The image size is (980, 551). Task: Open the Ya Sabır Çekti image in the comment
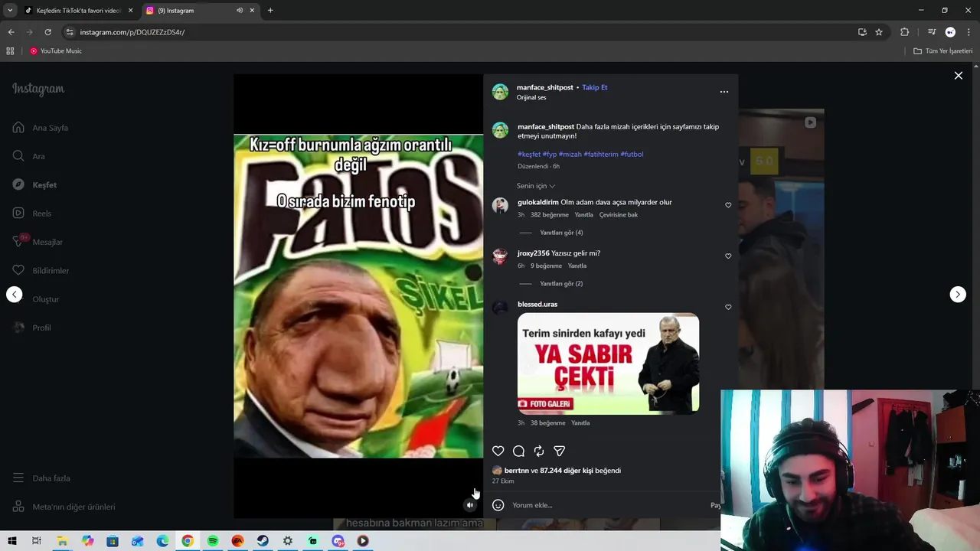[x=608, y=364]
